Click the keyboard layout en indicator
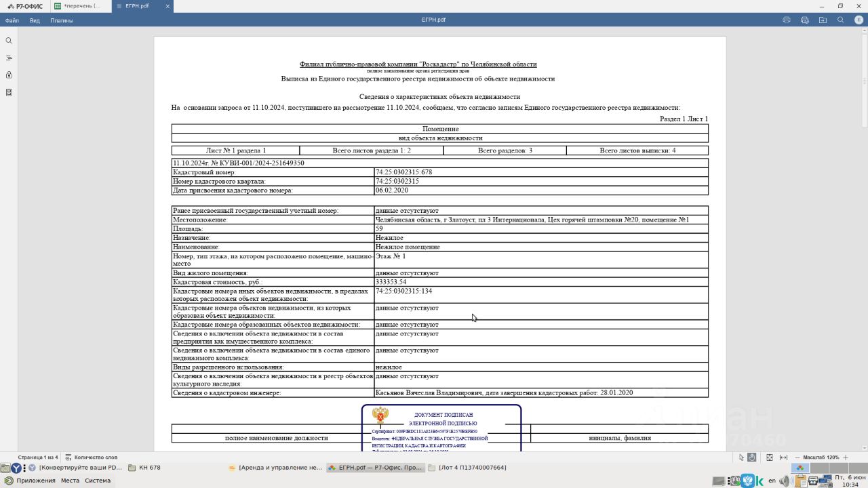868x488 pixels. click(772, 481)
